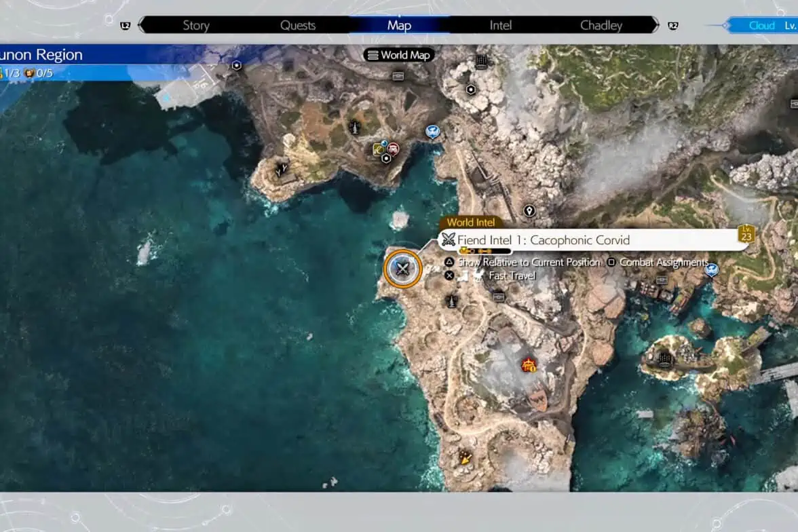Select the yellow square map marker
The height and width of the screenshot is (532, 798).
379,150
